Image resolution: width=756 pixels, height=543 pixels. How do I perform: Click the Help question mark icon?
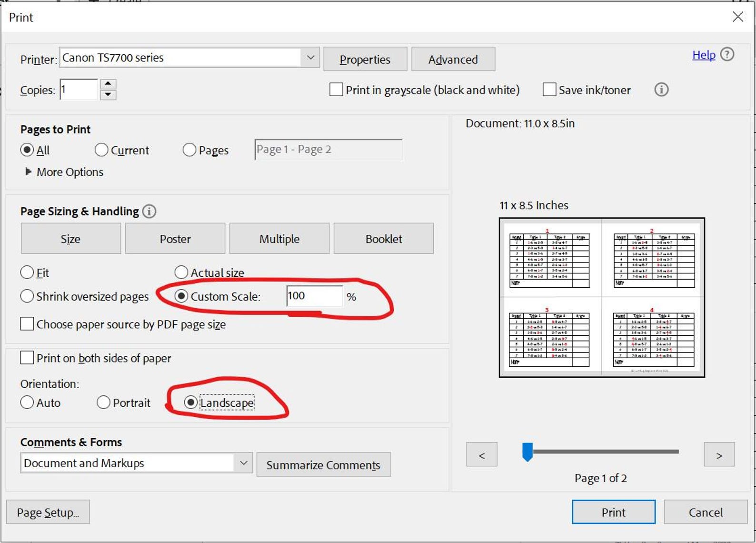[727, 54]
